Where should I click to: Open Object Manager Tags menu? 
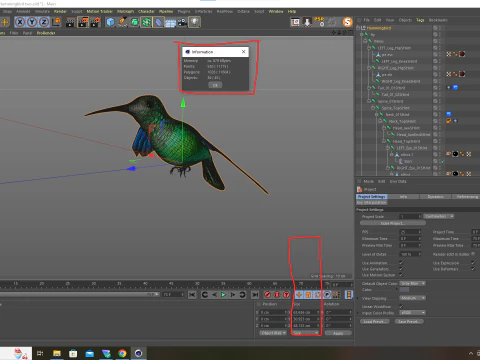pos(420,20)
